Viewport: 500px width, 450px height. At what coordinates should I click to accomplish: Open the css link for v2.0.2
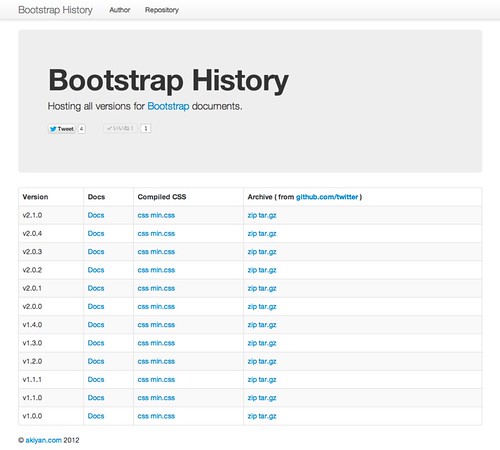[x=143, y=270]
